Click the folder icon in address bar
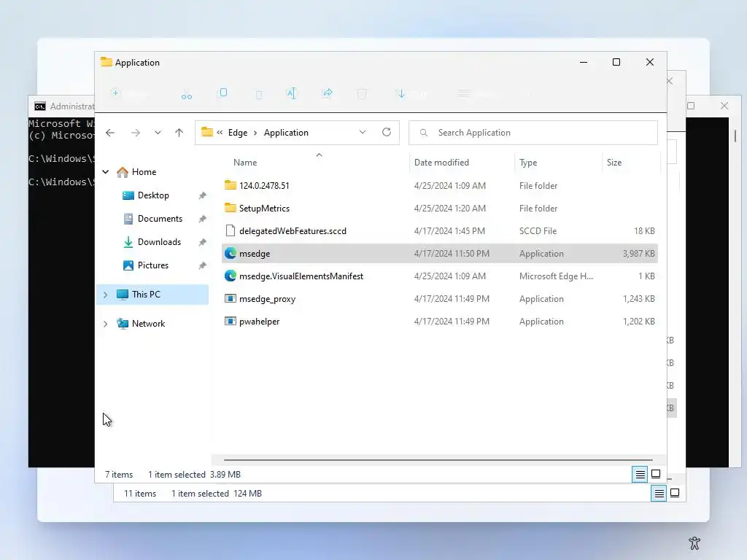The height and width of the screenshot is (560, 747). [x=206, y=132]
